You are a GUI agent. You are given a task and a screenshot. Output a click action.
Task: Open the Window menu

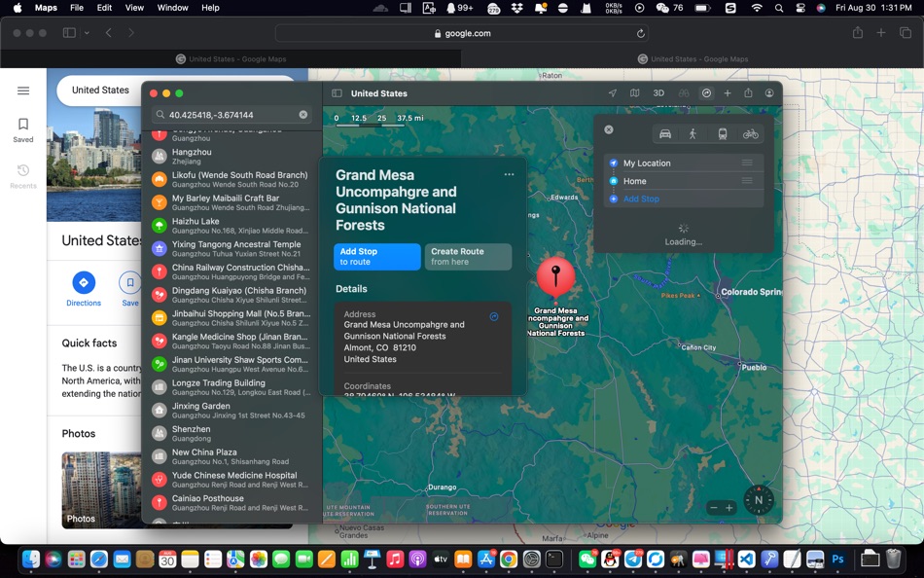(172, 8)
